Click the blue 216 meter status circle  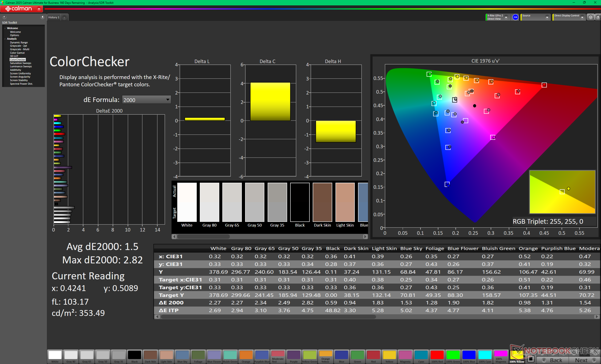pos(515,17)
